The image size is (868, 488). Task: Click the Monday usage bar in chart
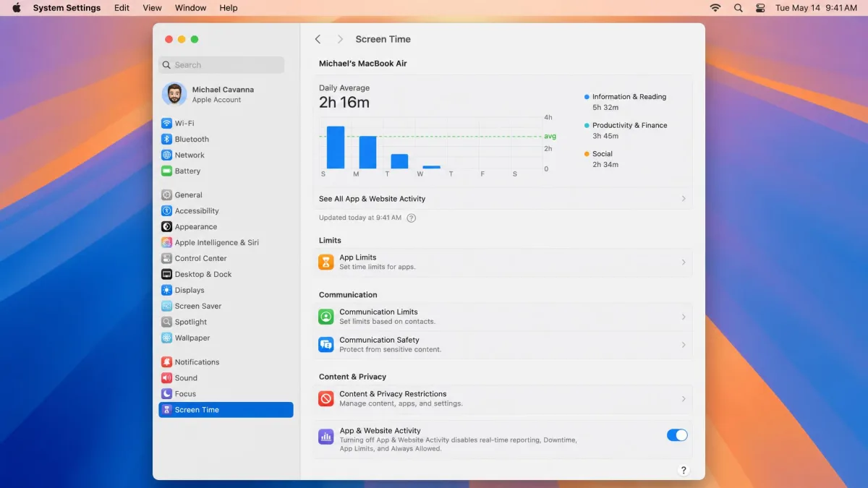tap(367, 153)
